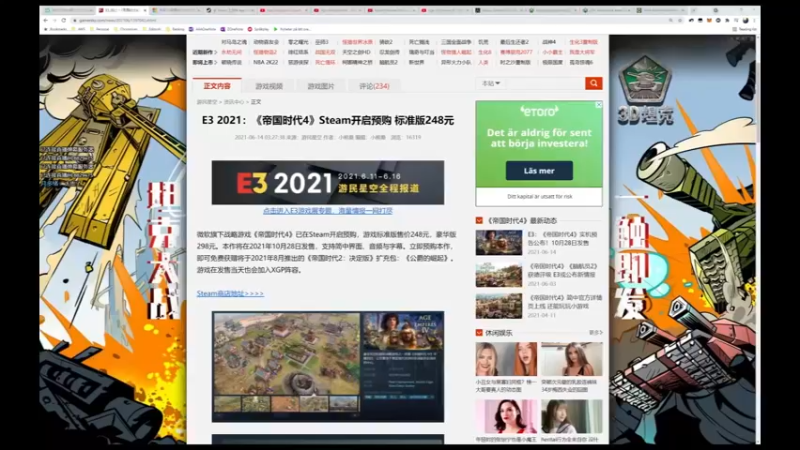Click the site search text field
The height and width of the screenshot is (450, 800).
[x=545, y=83]
